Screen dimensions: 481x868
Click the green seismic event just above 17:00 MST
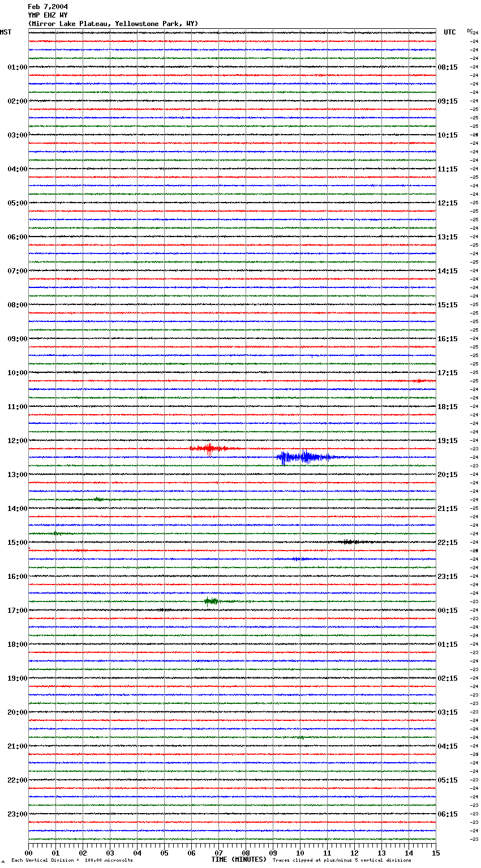(x=212, y=601)
